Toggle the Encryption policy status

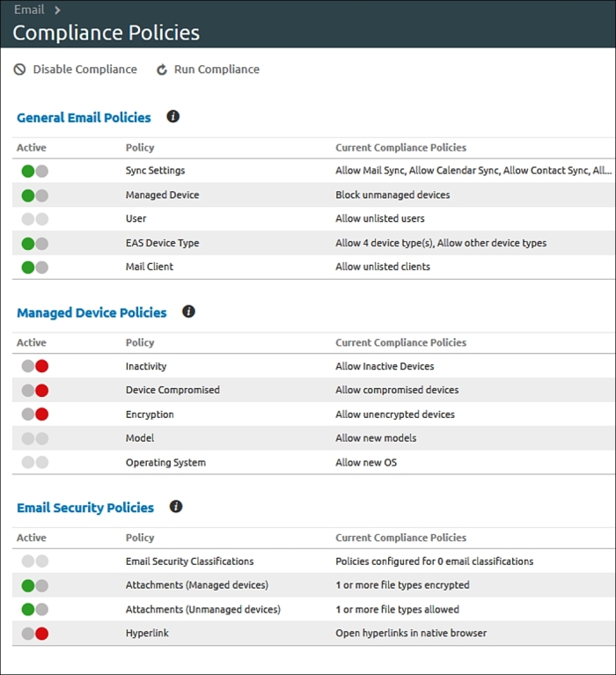pyautogui.click(x=35, y=415)
